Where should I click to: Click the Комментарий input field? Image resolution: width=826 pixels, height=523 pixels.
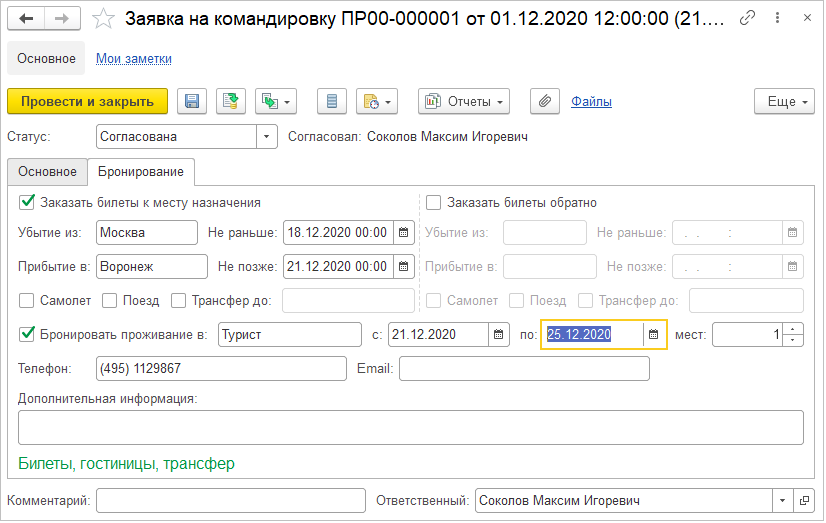point(231,500)
